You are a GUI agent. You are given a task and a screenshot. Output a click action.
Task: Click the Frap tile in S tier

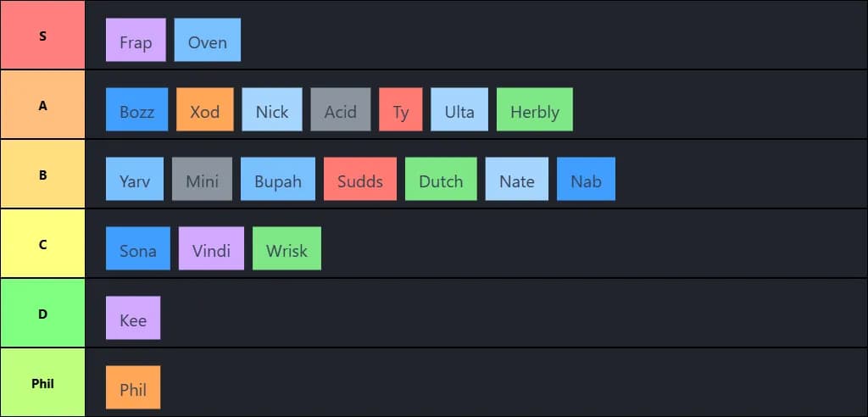click(136, 41)
